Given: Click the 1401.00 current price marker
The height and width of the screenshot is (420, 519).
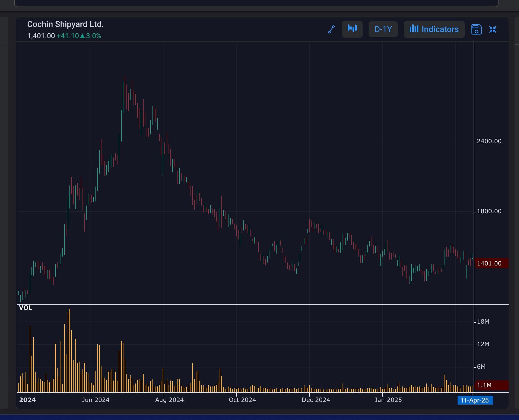Looking at the screenshot, I should [x=492, y=263].
